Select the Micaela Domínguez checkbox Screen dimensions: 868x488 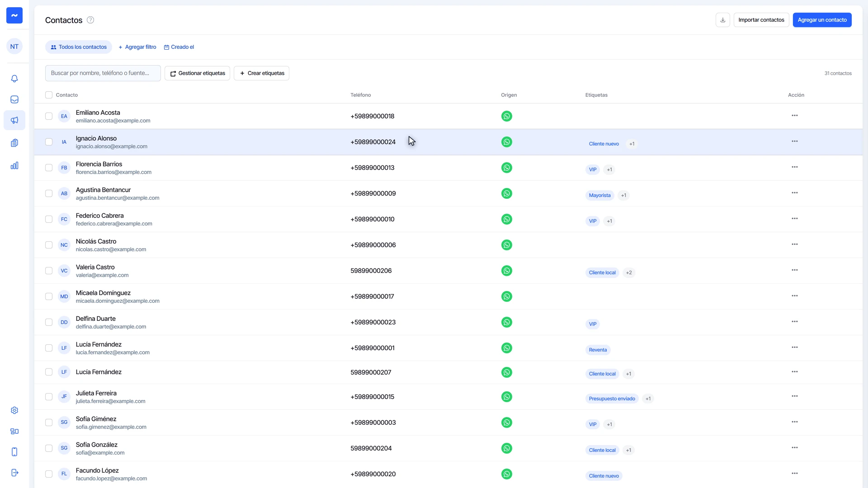49,296
